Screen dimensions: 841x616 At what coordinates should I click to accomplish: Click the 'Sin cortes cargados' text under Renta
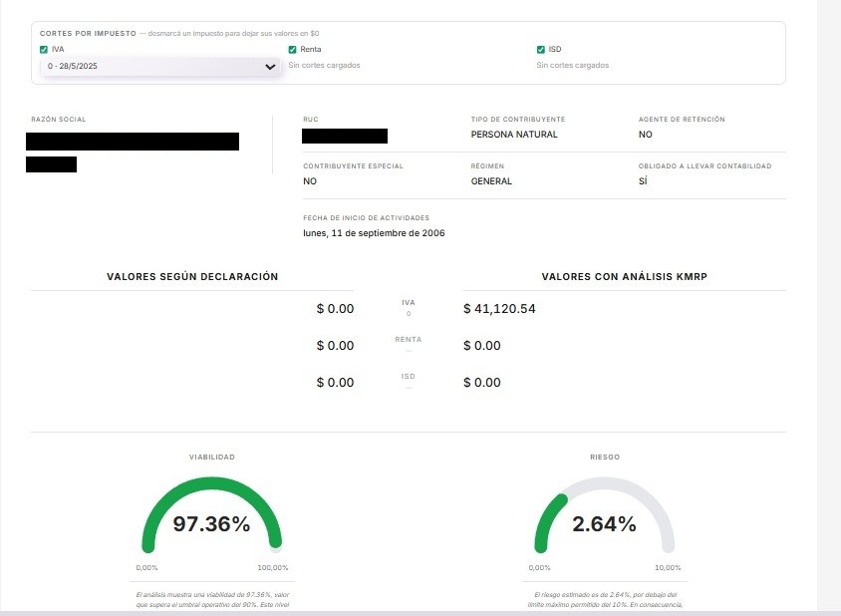click(x=324, y=65)
